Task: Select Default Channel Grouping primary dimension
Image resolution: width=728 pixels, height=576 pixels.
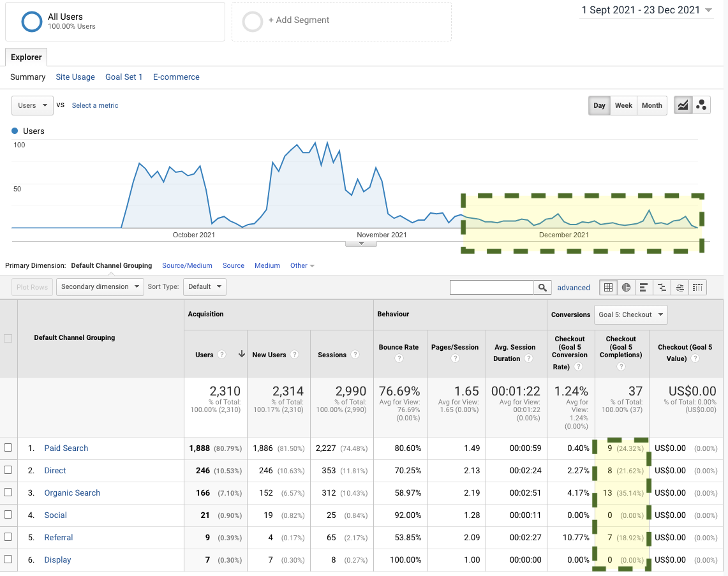Action: tap(112, 265)
